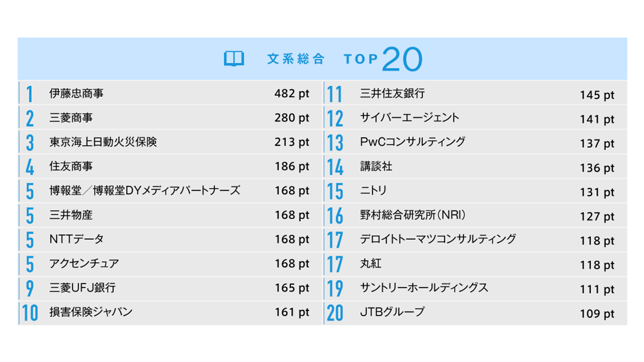Click サントリーホールディングス at rank 19
Viewport: 644px width, 362px height.
click(x=424, y=288)
